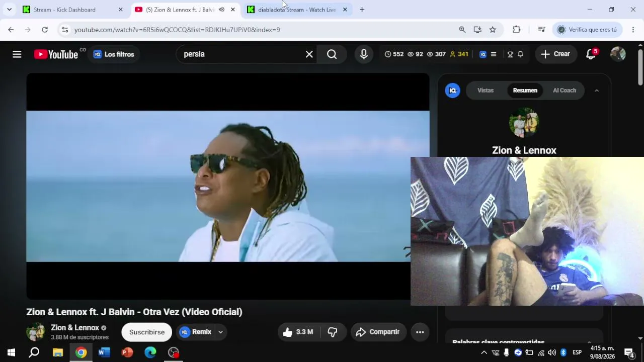Screen dimensions: 644x362
Task: Expand the Remix dropdown arrow
Action: (x=220, y=332)
